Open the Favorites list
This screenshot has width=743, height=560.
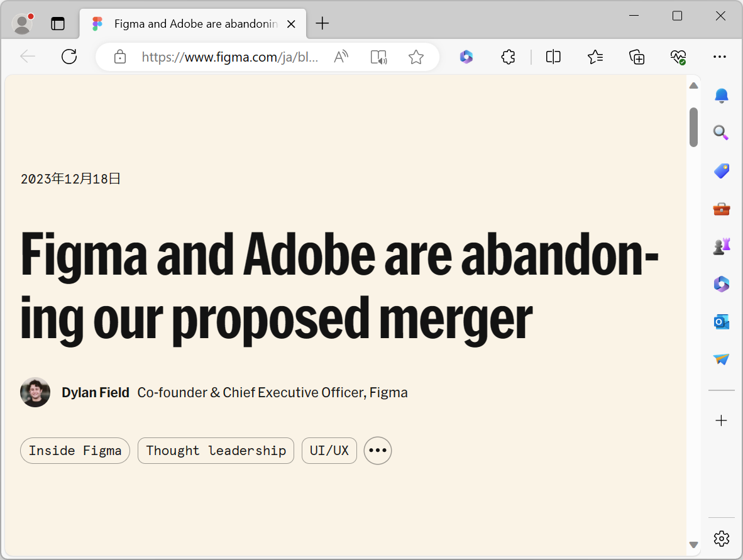(595, 57)
